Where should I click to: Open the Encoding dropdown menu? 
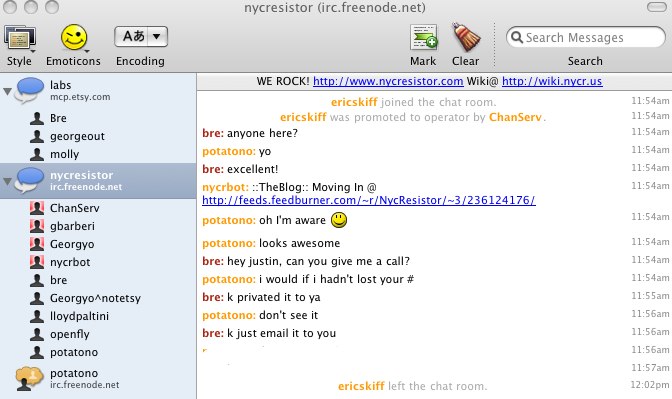point(141,36)
